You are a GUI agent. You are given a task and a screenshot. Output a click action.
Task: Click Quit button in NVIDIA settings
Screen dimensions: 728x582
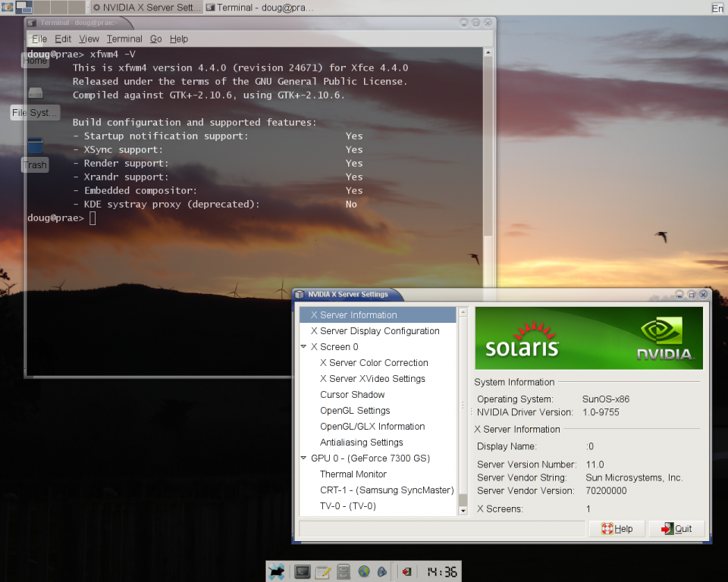676,529
